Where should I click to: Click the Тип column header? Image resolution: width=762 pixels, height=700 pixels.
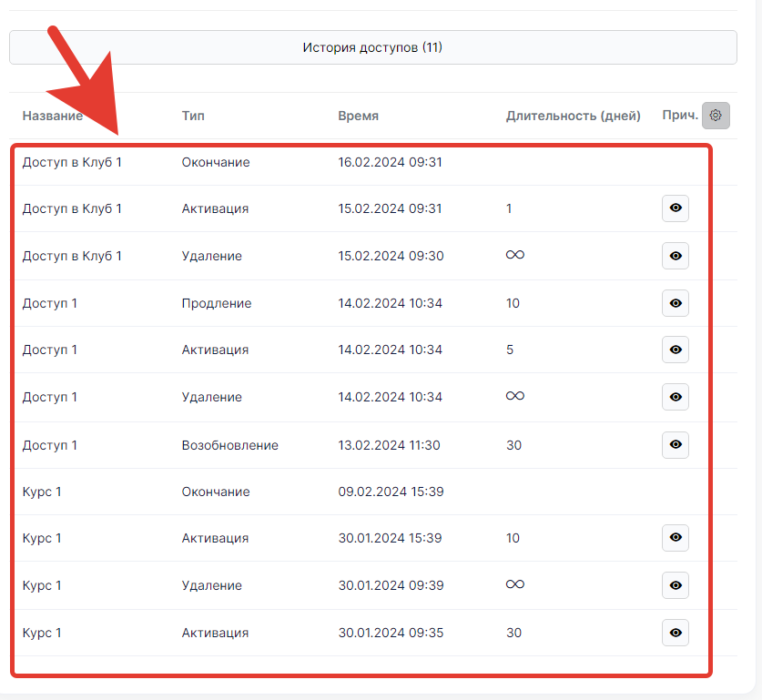(x=192, y=116)
